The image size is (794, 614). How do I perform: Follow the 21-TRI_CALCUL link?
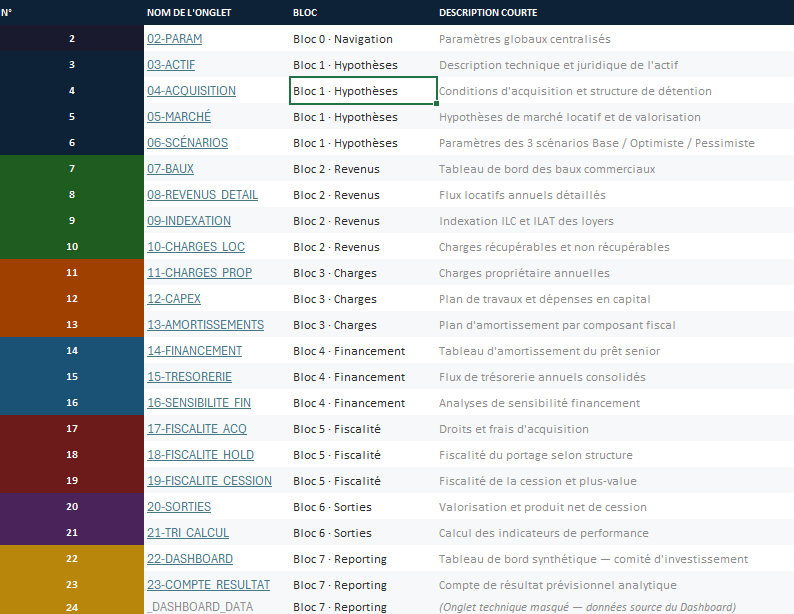pos(188,533)
